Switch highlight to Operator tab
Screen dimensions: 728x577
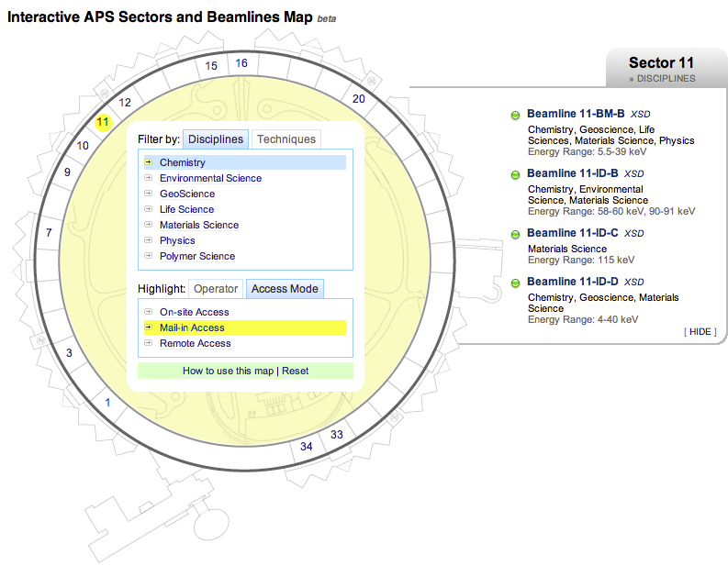tap(216, 289)
